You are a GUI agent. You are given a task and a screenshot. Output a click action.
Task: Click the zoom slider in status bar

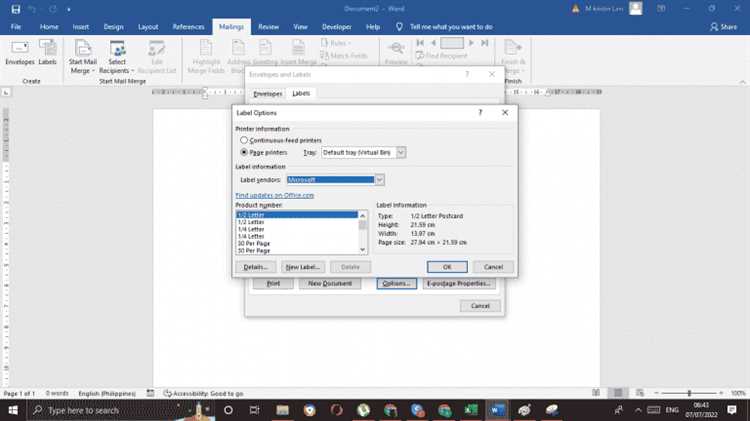click(689, 393)
